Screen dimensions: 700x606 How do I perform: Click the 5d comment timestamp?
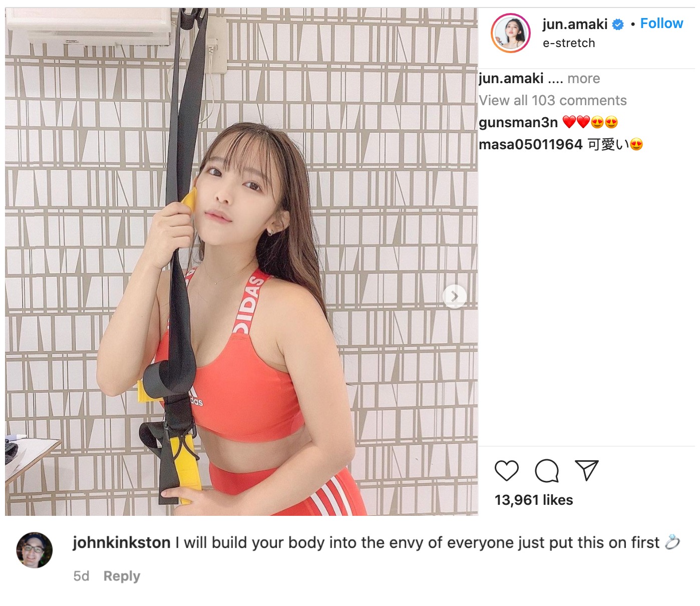tap(81, 576)
